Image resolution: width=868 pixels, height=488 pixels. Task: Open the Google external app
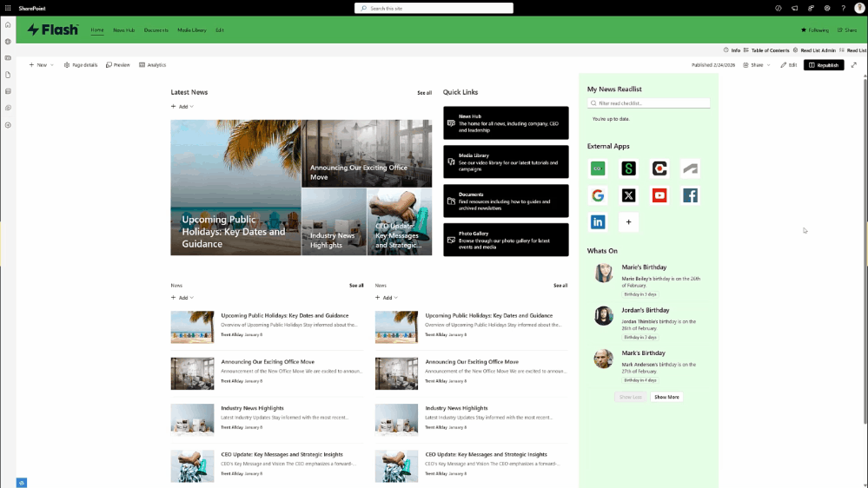coord(598,195)
